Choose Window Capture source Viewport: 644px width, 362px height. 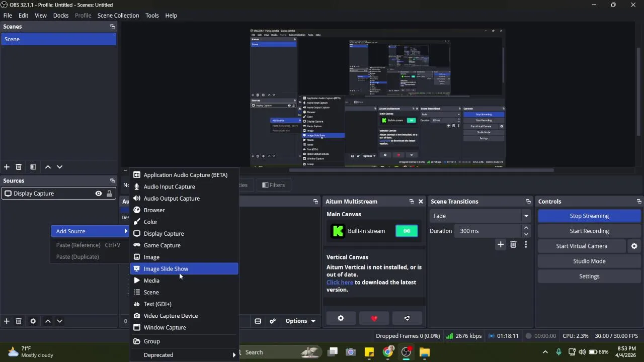click(184, 327)
